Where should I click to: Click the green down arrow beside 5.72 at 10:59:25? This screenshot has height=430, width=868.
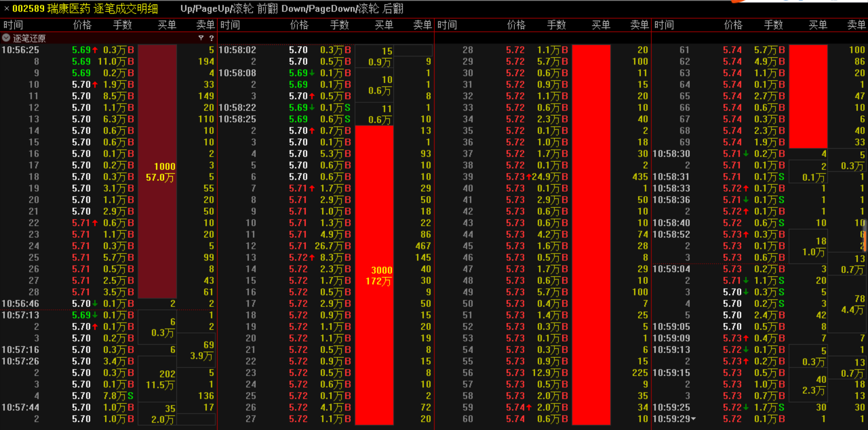pos(745,407)
